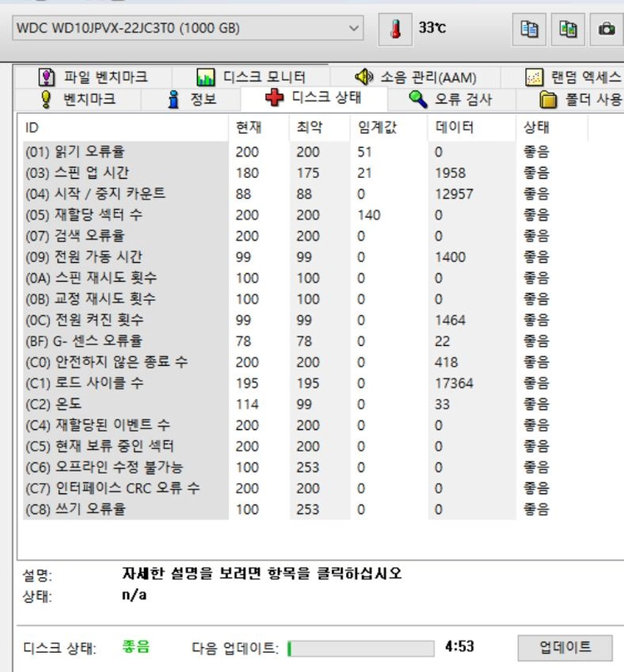
Task: Click the 업데이트 button
Action: click(x=565, y=648)
